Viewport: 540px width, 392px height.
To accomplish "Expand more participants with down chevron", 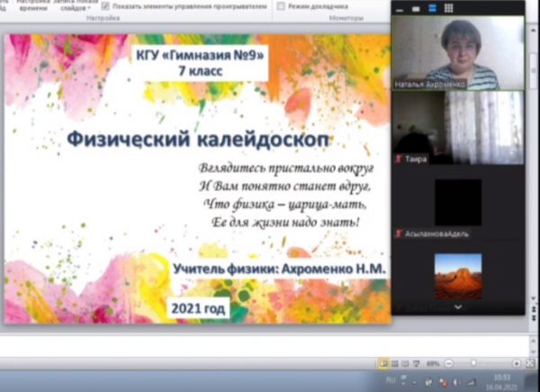I will (458, 307).
